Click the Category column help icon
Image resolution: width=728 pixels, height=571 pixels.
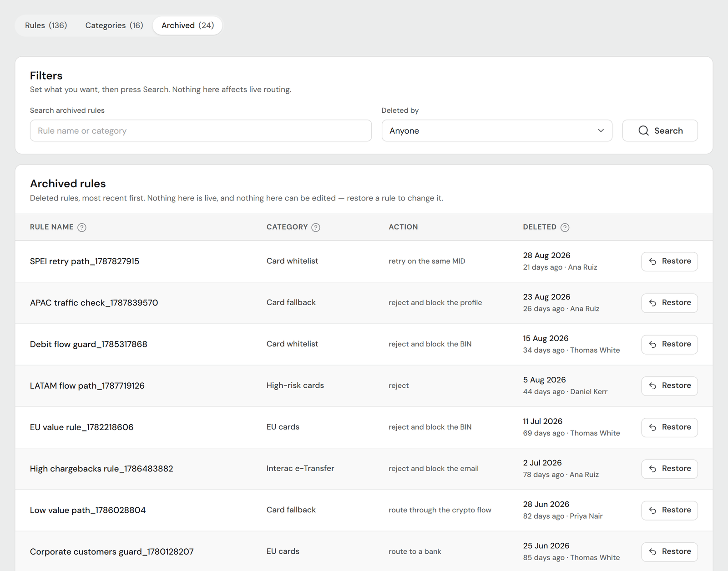(x=316, y=227)
